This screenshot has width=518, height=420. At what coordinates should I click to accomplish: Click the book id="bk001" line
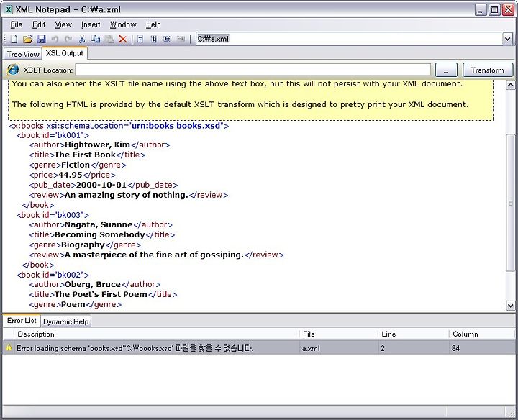pyautogui.click(x=53, y=135)
